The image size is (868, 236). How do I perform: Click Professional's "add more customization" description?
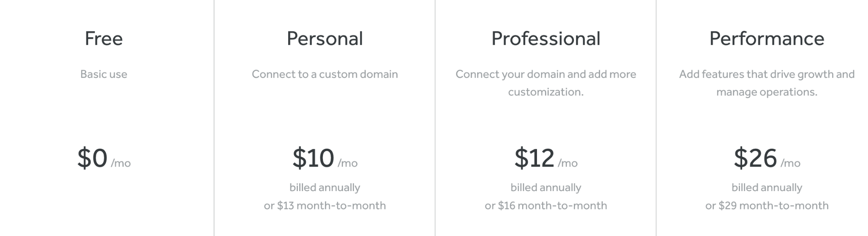546,83
